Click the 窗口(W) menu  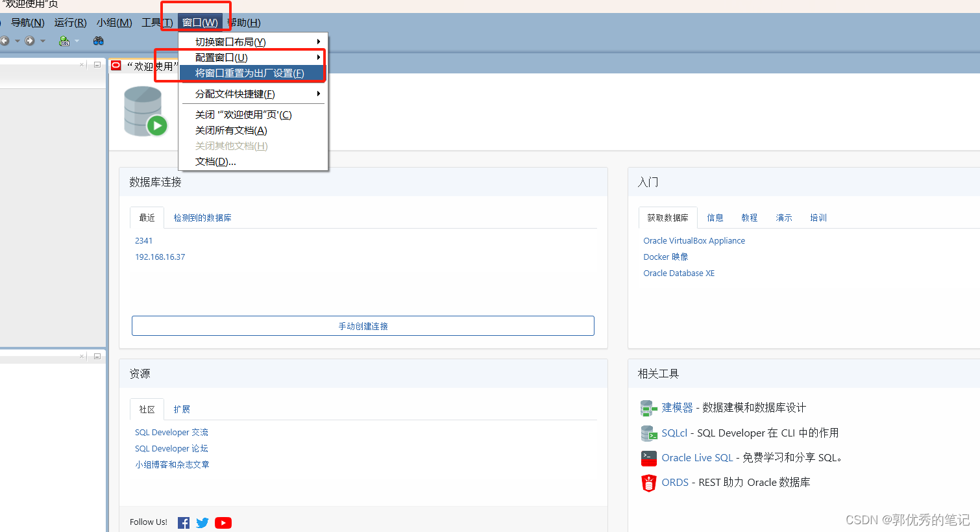[x=200, y=23]
